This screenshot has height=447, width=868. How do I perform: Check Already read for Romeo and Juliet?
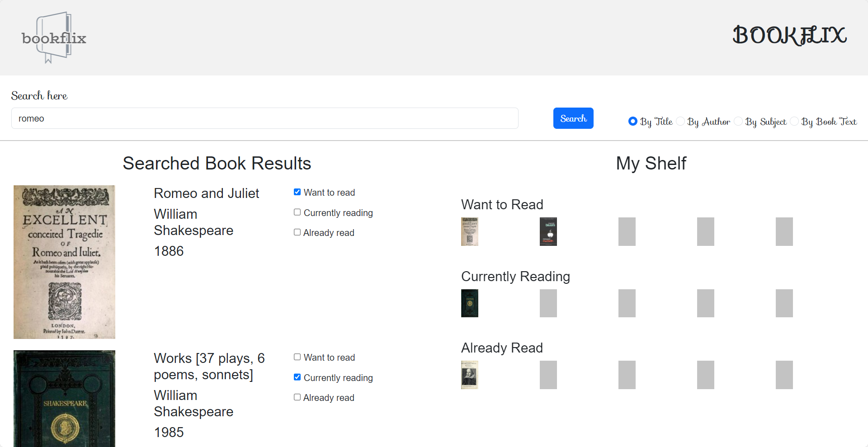tap(297, 232)
